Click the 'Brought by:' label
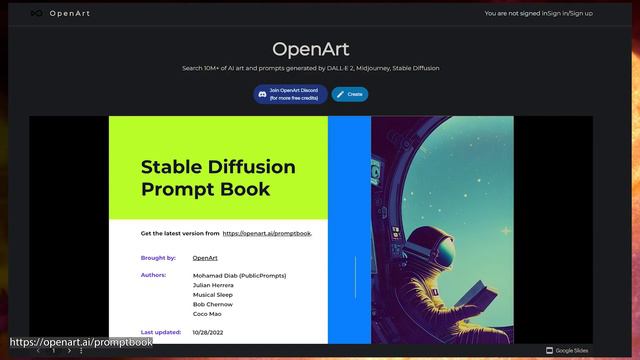 [x=158, y=258]
